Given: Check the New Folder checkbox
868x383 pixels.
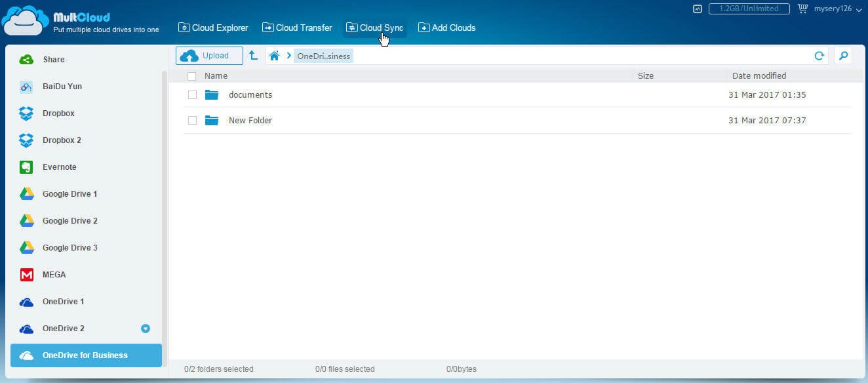Looking at the screenshot, I should [x=192, y=121].
